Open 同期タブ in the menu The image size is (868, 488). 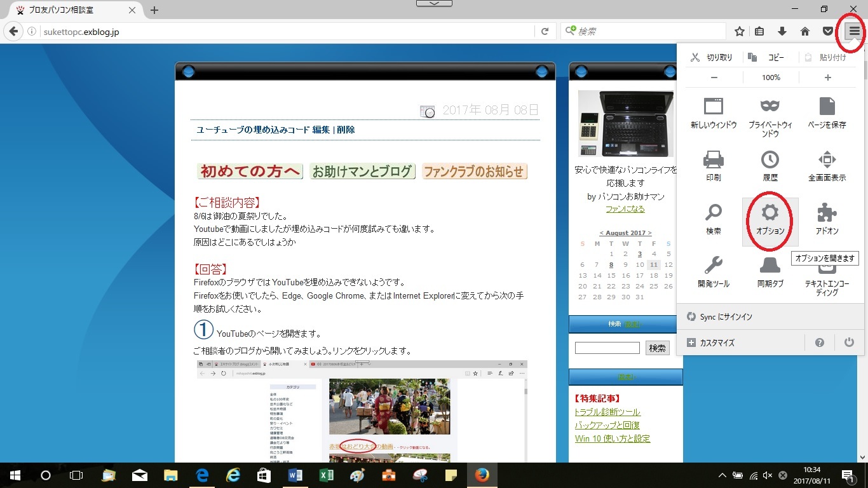click(x=770, y=272)
